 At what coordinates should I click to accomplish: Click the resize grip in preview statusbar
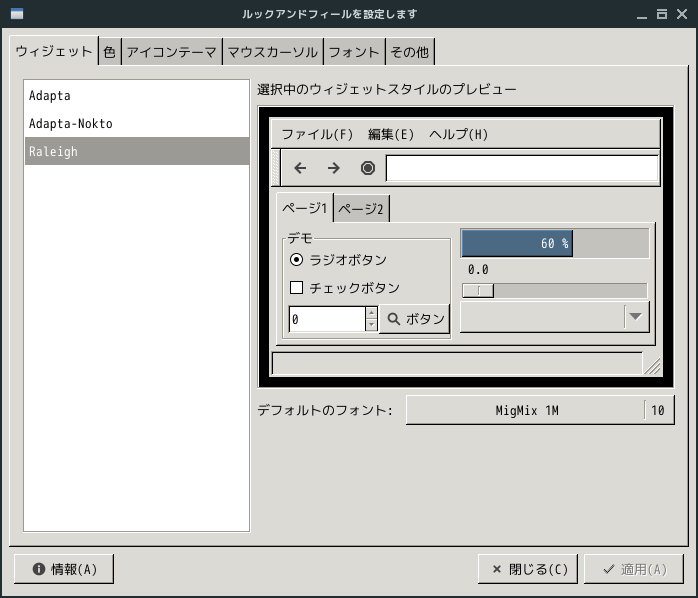(652, 366)
